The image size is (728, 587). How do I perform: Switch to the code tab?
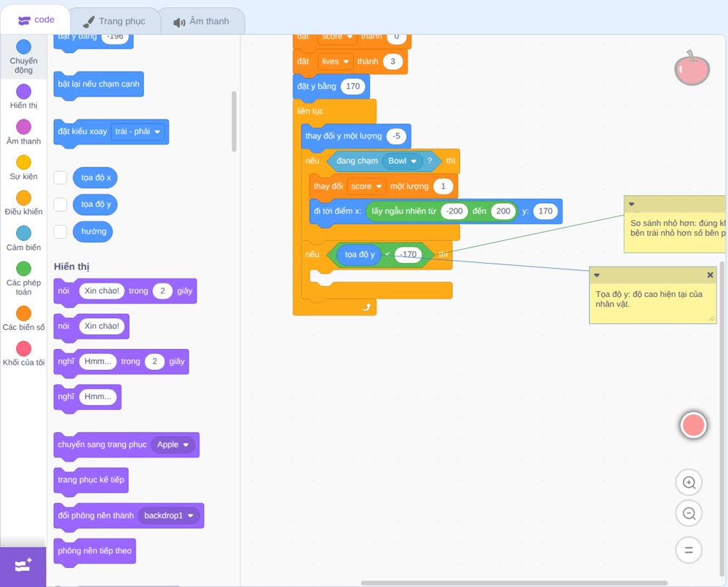point(36,20)
